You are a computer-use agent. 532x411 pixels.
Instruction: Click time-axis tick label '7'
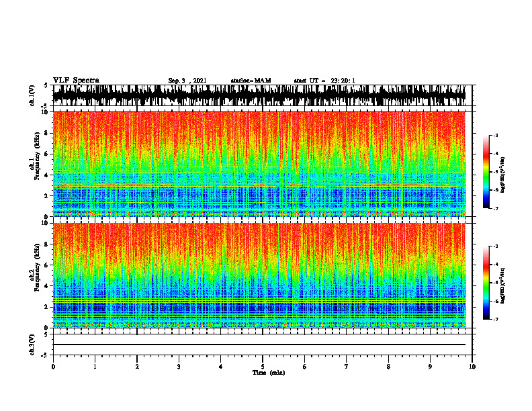click(347, 367)
